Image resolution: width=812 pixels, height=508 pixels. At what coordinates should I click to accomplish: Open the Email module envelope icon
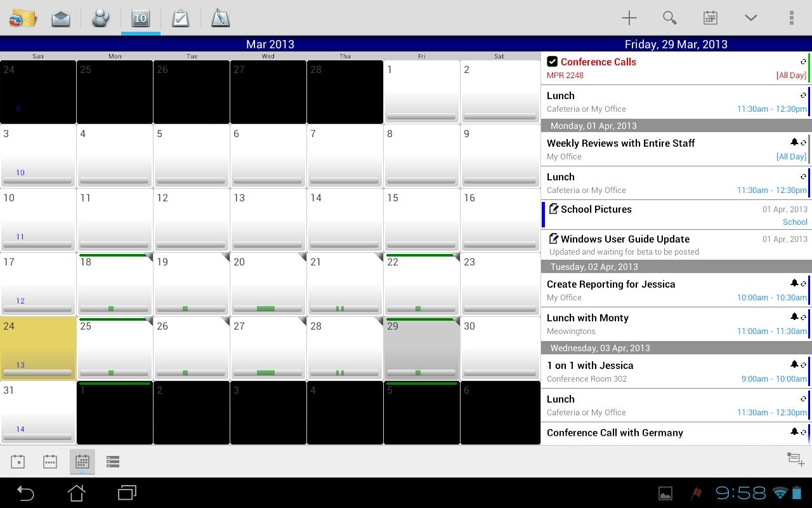61,18
